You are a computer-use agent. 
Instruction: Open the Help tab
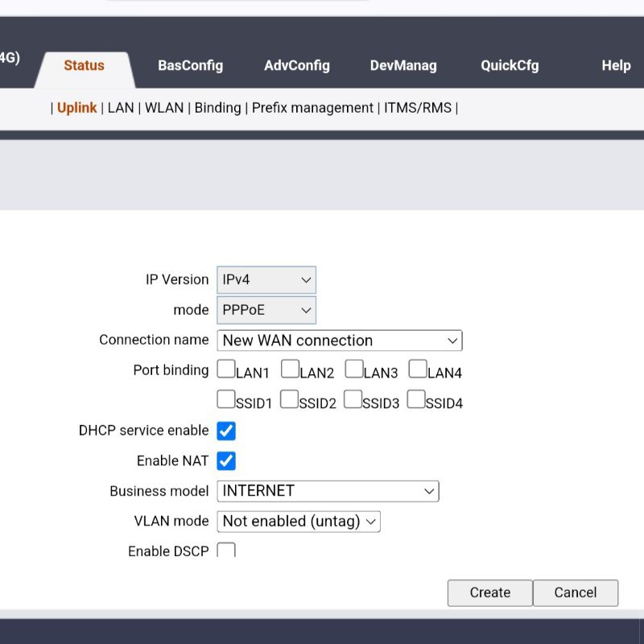point(616,66)
